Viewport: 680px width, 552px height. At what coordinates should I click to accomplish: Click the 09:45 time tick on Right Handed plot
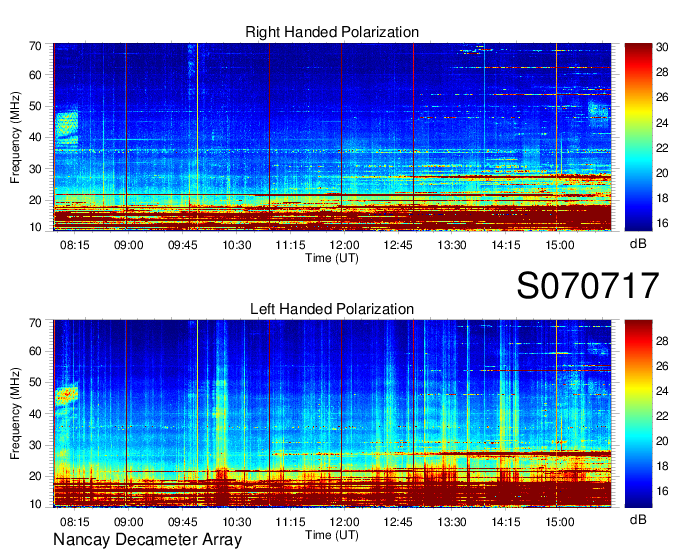coord(183,245)
